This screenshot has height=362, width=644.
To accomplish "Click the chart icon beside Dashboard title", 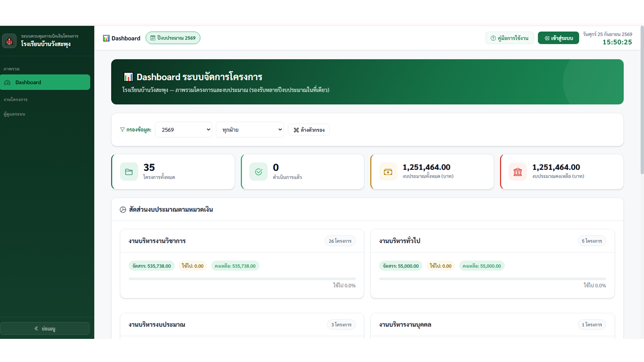I will click(106, 38).
